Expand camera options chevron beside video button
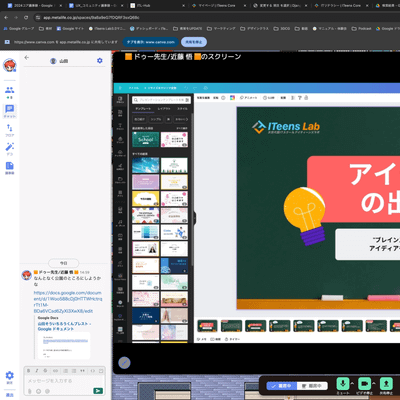 374,383
